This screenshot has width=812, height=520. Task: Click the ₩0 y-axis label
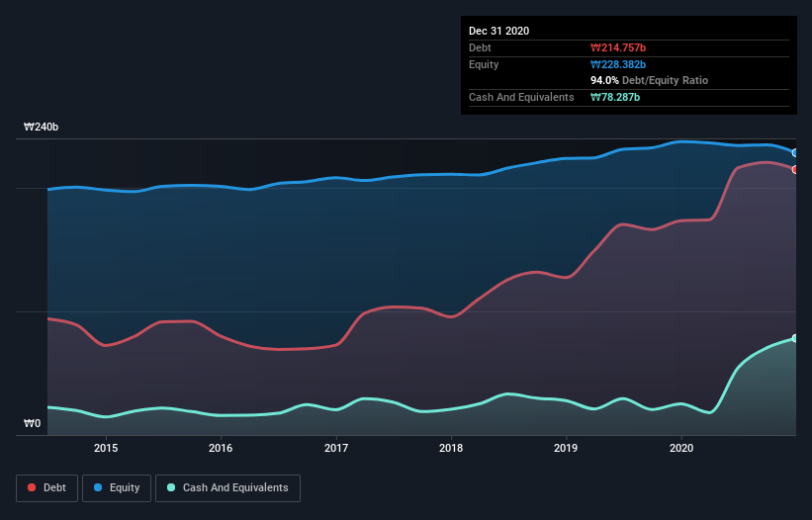(x=32, y=424)
